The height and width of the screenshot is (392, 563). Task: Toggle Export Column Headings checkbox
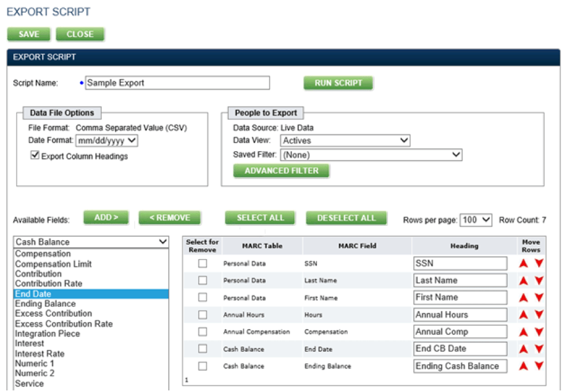pos(35,155)
